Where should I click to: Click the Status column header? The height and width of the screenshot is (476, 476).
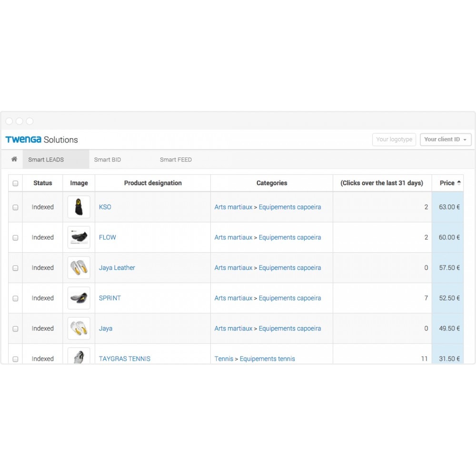pyautogui.click(x=43, y=183)
